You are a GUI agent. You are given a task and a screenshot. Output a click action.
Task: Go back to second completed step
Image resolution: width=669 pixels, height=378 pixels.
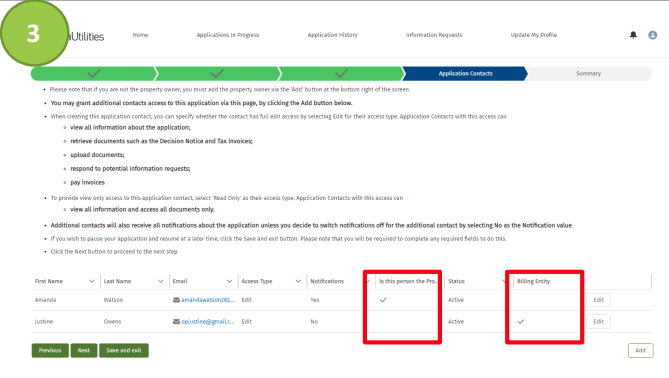click(217, 73)
